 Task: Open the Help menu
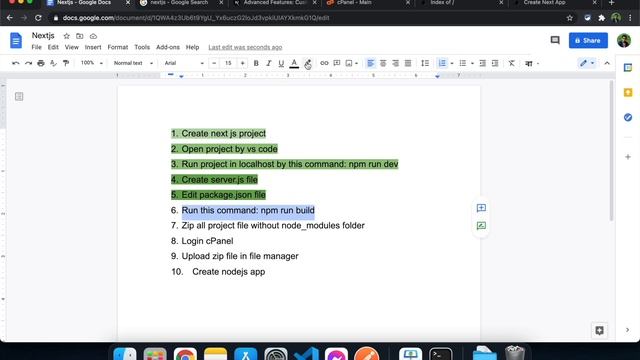(192, 47)
